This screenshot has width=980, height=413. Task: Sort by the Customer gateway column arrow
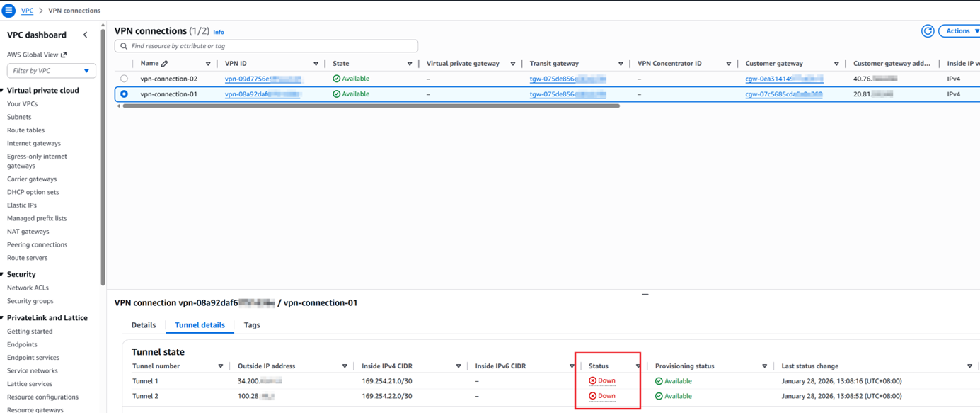coord(836,64)
